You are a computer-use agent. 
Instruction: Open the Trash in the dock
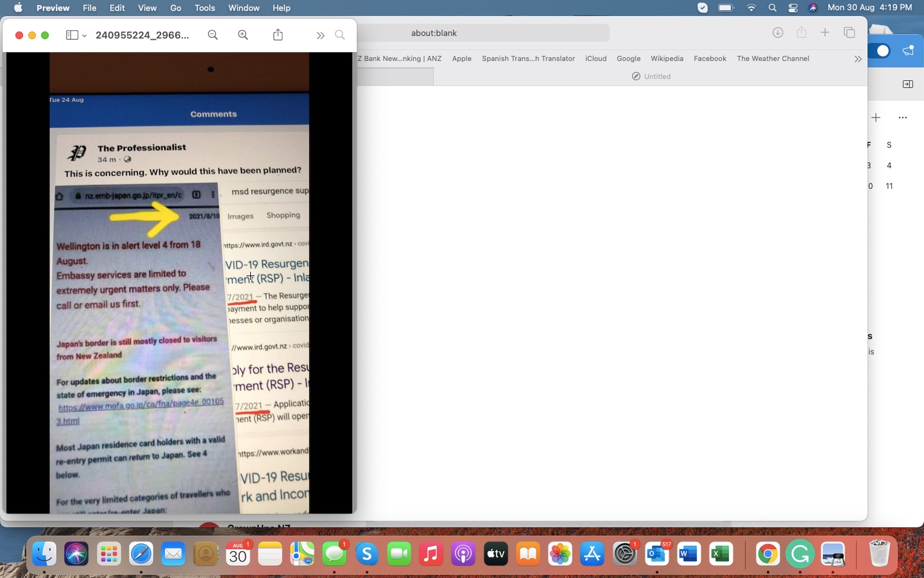point(879,554)
